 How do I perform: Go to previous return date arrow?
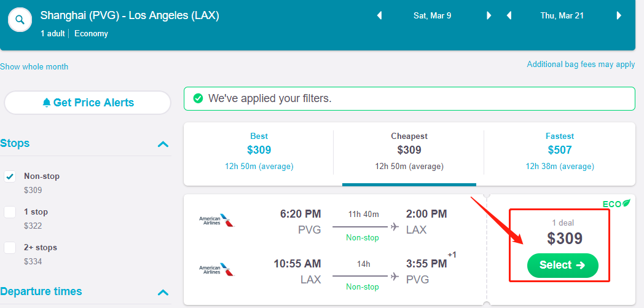point(509,15)
